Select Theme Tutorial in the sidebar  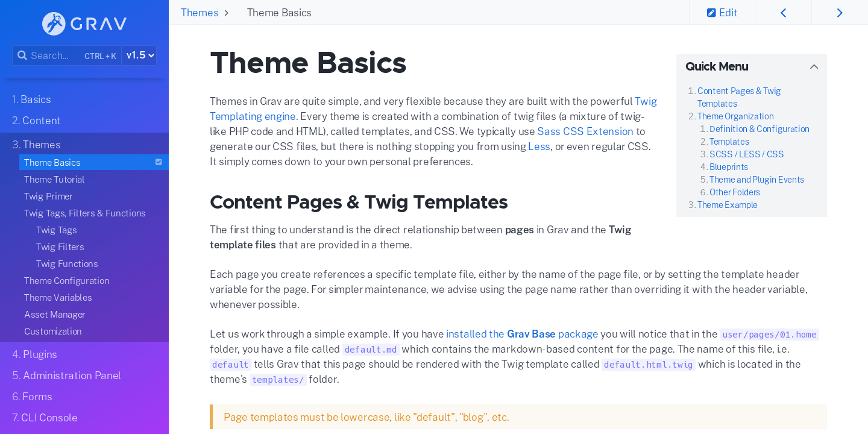(x=54, y=179)
